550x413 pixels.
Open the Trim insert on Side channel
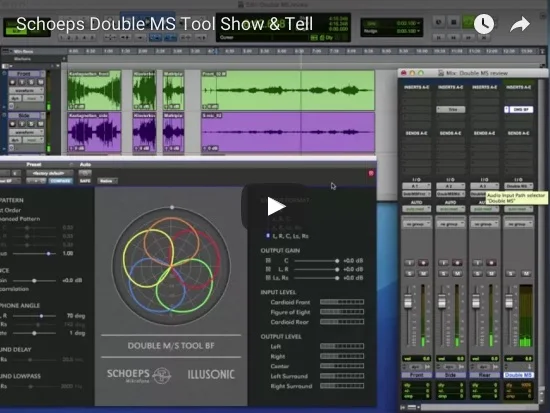click(x=451, y=109)
